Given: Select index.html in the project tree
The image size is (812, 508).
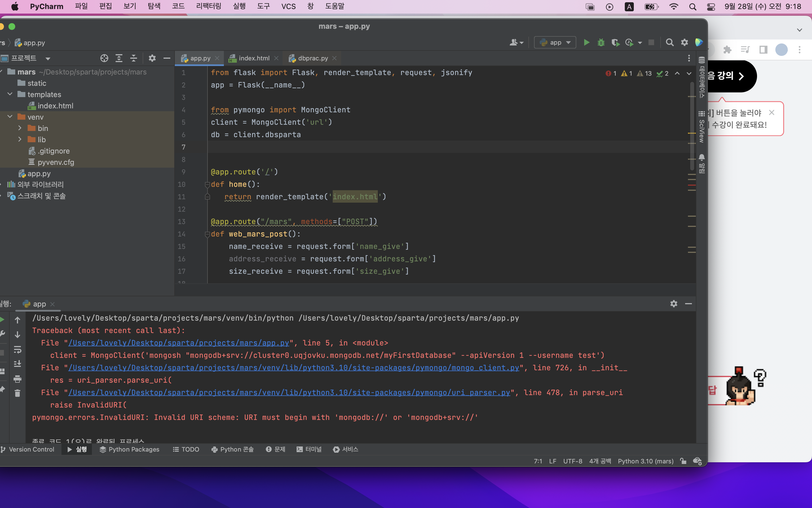Looking at the screenshot, I should tap(55, 106).
